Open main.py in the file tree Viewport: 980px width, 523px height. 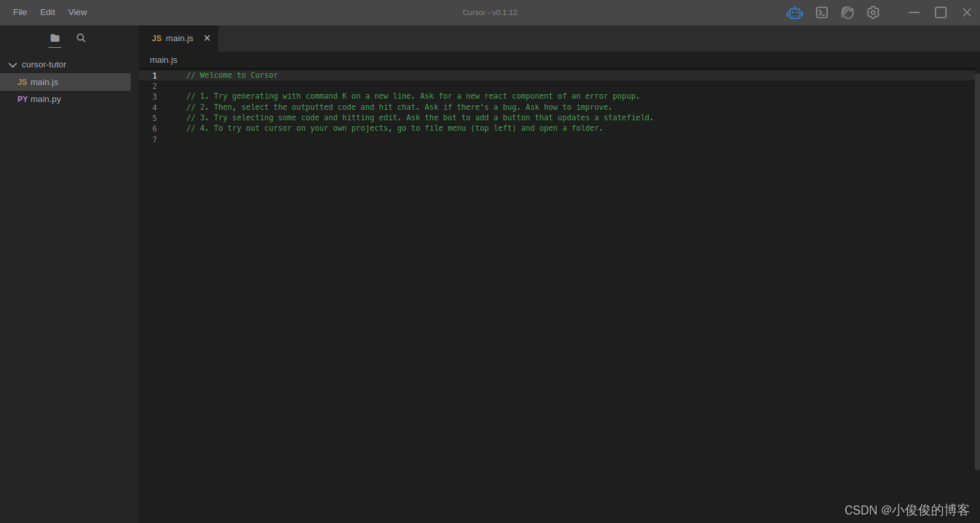click(65, 99)
